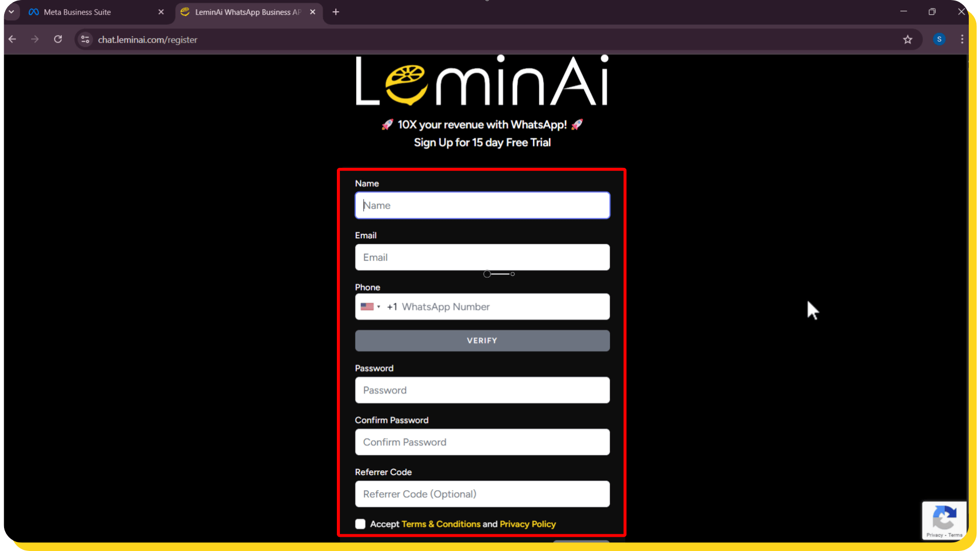Open site information settings icon in address bar
Viewport: 980px width, 551px height.
tap(85, 39)
